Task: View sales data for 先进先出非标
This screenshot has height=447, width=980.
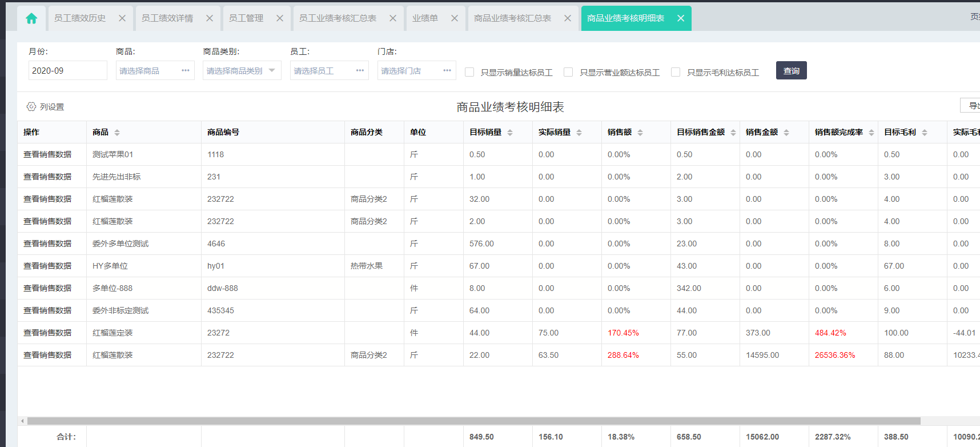Action: click(47, 177)
